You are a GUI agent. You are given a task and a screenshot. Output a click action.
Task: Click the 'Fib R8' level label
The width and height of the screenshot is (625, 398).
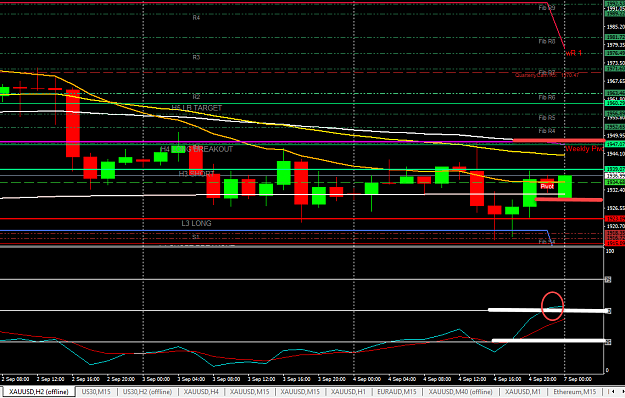point(547,41)
